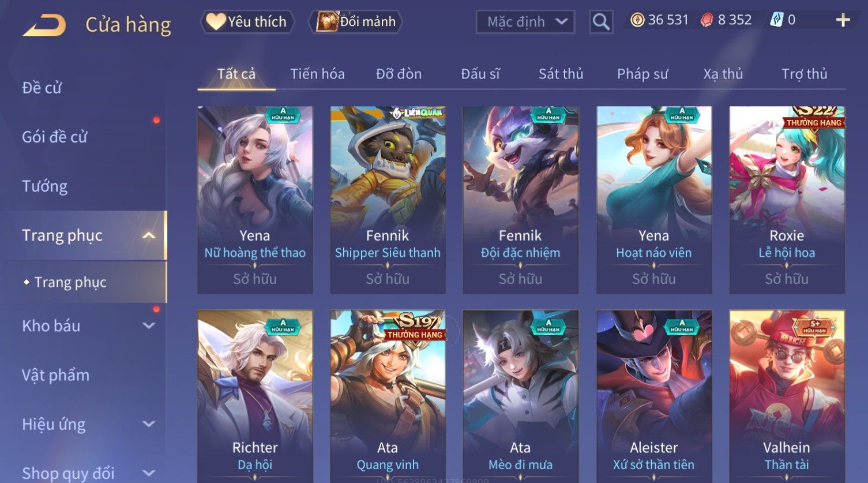Tap the blue ticket currency icon
Screen dimensions: 868x483
pos(776,20)
